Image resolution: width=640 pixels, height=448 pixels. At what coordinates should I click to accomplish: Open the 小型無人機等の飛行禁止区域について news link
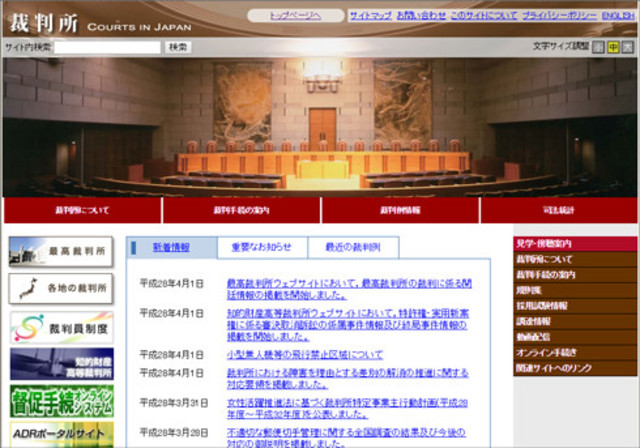coord(305,355)
